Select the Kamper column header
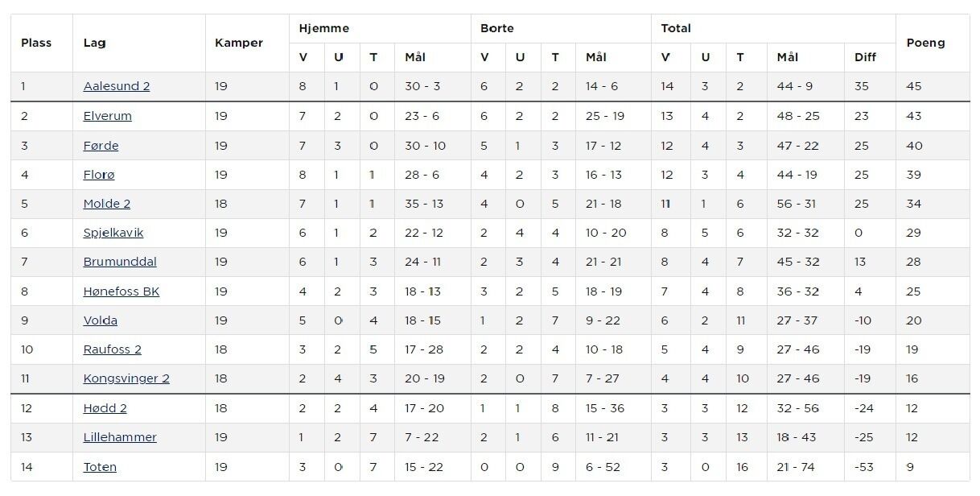 tap(239, 43)
